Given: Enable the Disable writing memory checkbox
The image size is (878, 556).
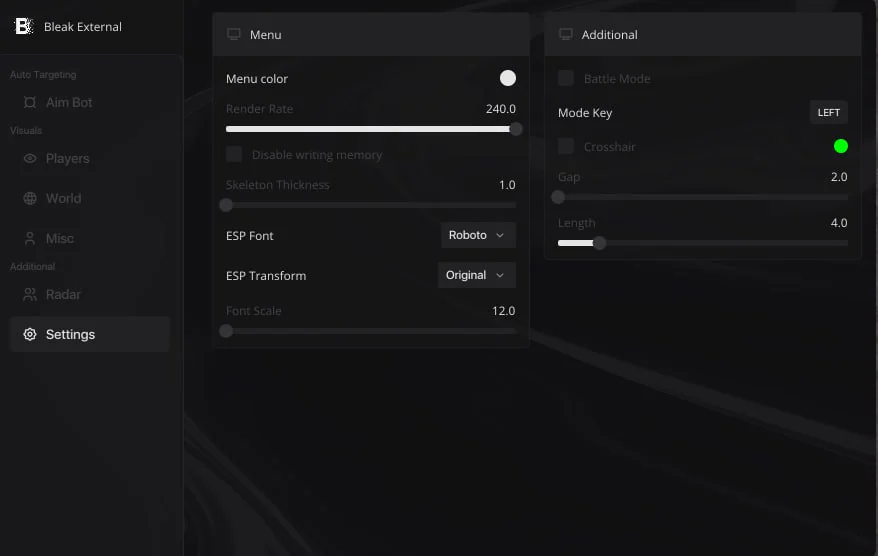Looking at the screenshot, I should (234, 154).
